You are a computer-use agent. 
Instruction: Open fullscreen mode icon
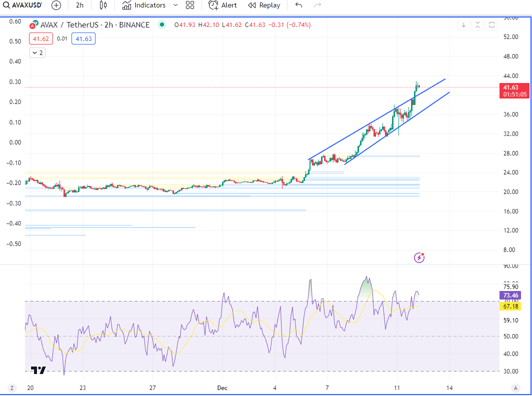click(x=492, y=24)
